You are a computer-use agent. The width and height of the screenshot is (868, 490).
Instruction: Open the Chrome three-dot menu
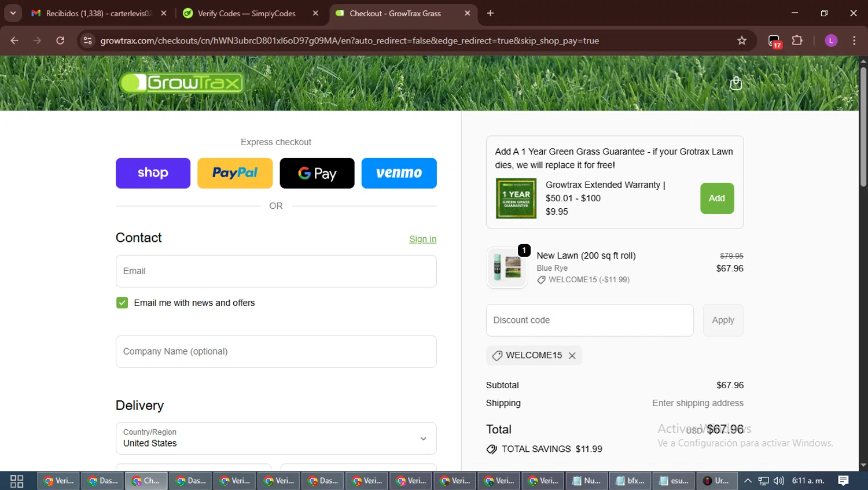coord(854,40)
